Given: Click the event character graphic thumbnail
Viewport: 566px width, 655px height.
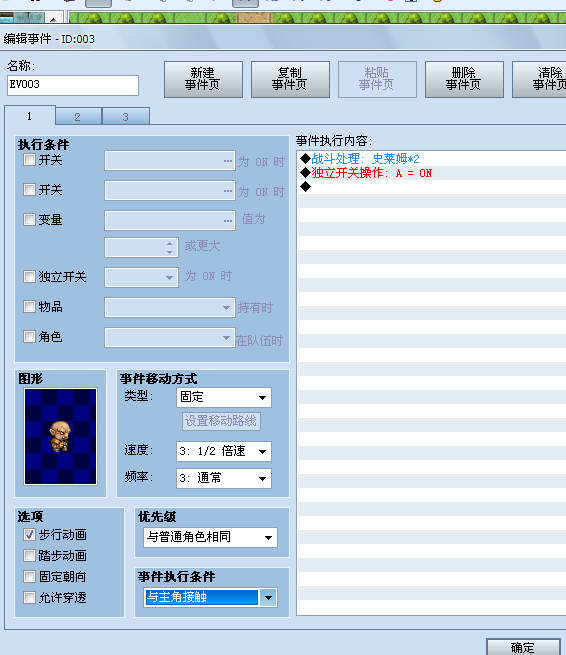Looking at the screenshot, I should (61, 437).
